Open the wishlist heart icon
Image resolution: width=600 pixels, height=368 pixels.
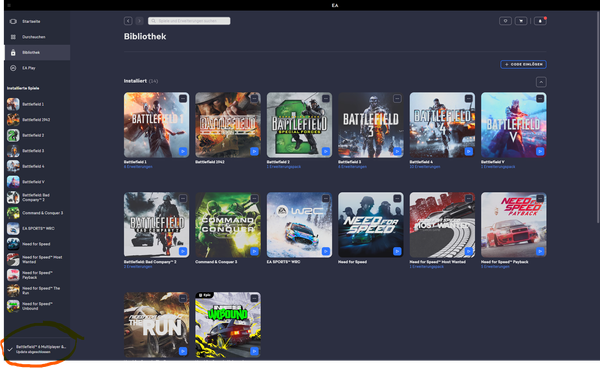pyautogui.click(x=505, y=21)
